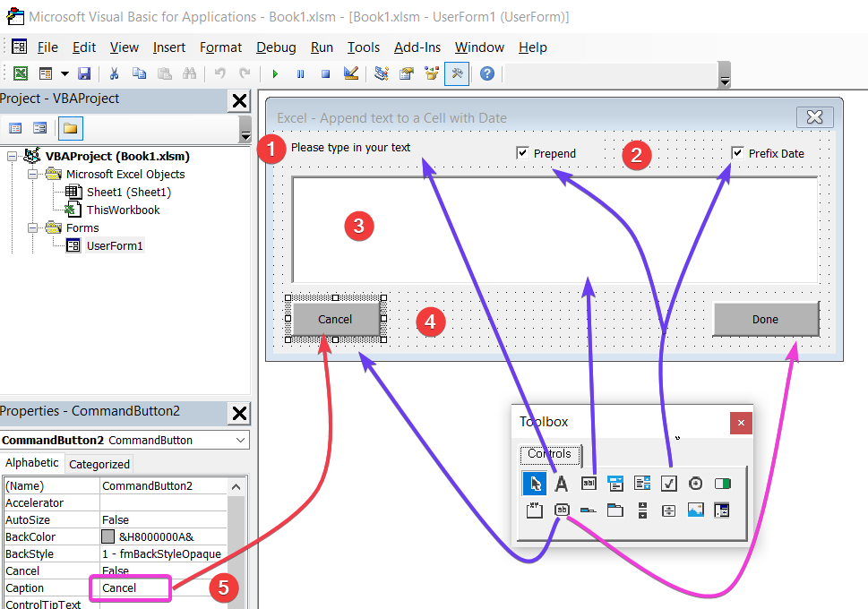Viewport: 868px width, 609px height.
Task: Click View Object in the Project panel
Action: (39, 128)
